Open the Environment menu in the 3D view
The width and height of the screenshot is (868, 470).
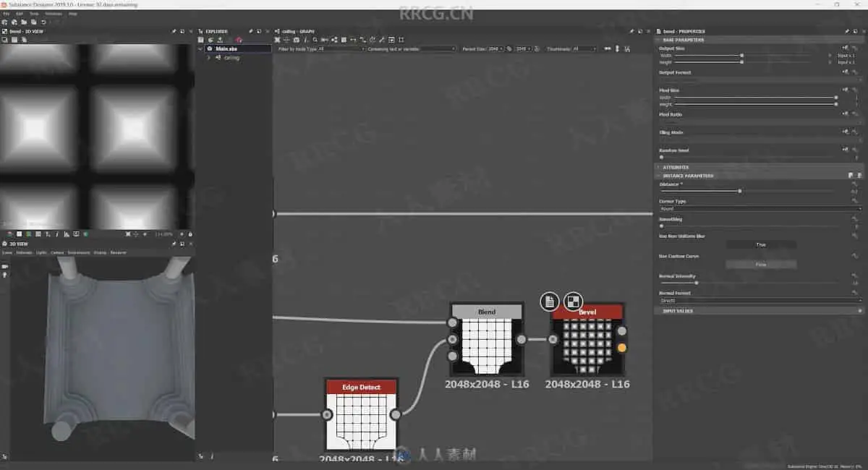[79, 252]
